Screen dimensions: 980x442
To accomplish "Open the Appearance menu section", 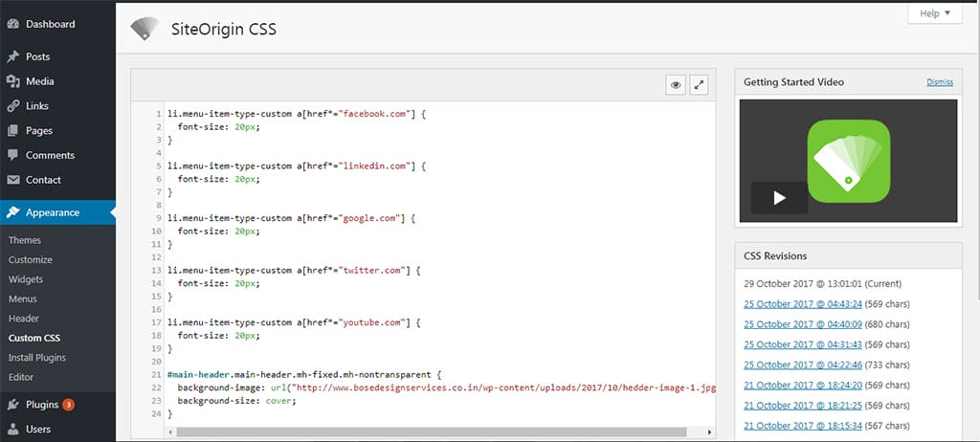I will tap(53, 212).
